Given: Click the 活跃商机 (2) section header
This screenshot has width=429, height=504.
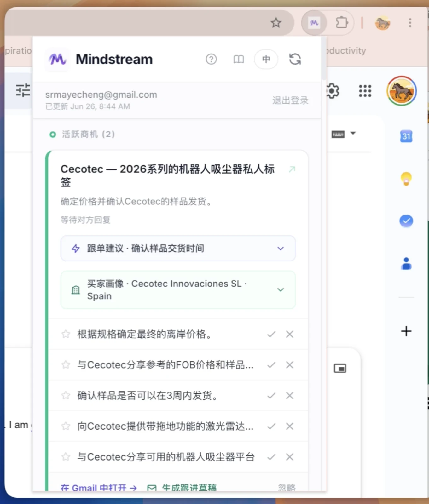Looking at the screenshot, I should 82,135.
